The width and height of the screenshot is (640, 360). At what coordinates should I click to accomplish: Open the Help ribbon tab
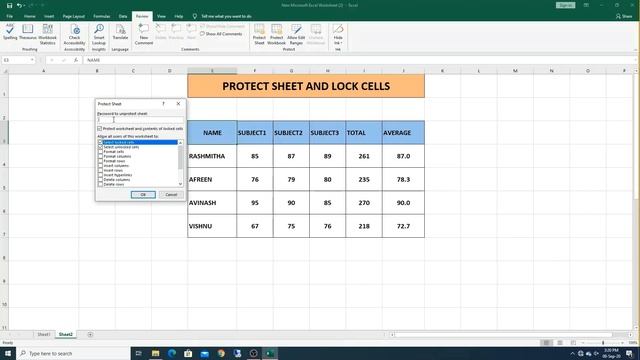(178, 16)
